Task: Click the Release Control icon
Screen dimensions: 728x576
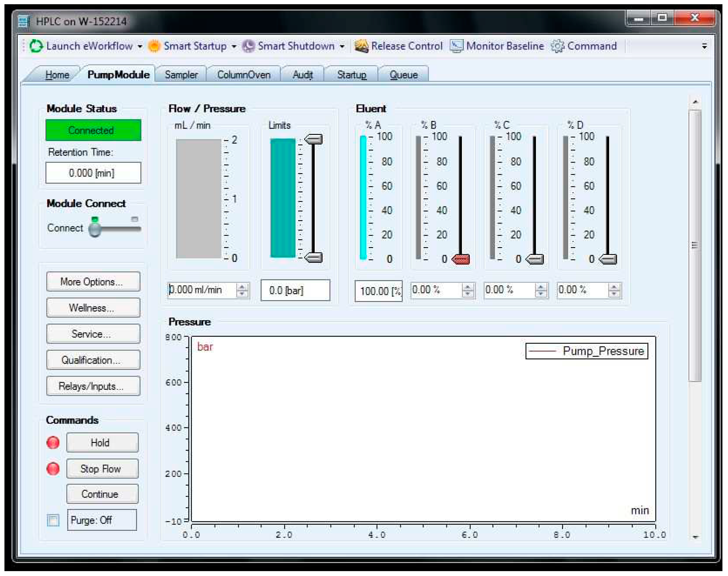Action: [x=361, y=46]
